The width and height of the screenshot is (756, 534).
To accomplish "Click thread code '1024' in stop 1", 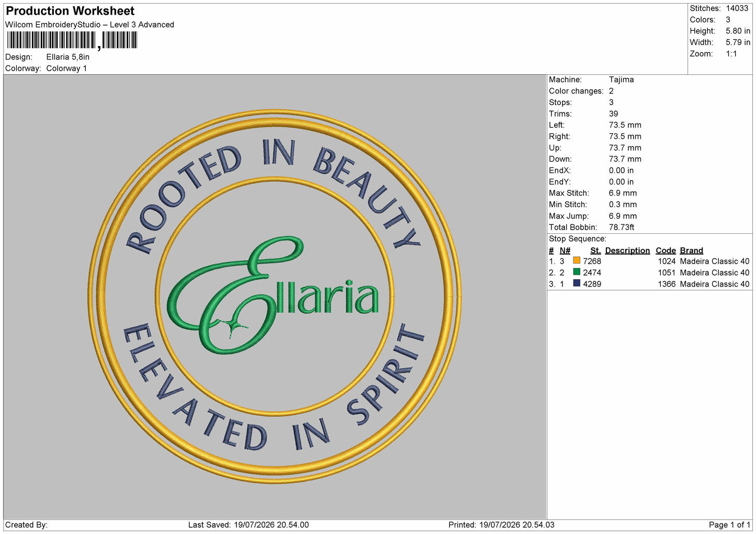I will 667,261.
